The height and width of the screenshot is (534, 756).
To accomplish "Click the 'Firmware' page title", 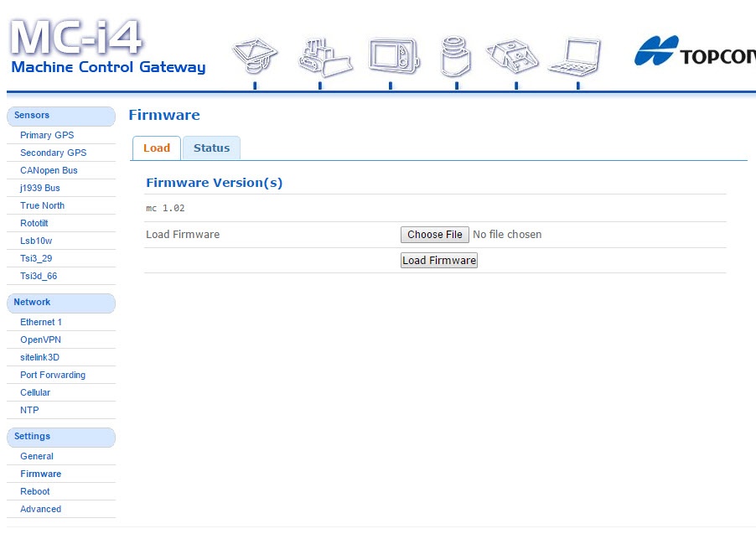I will tap(164, 115).
